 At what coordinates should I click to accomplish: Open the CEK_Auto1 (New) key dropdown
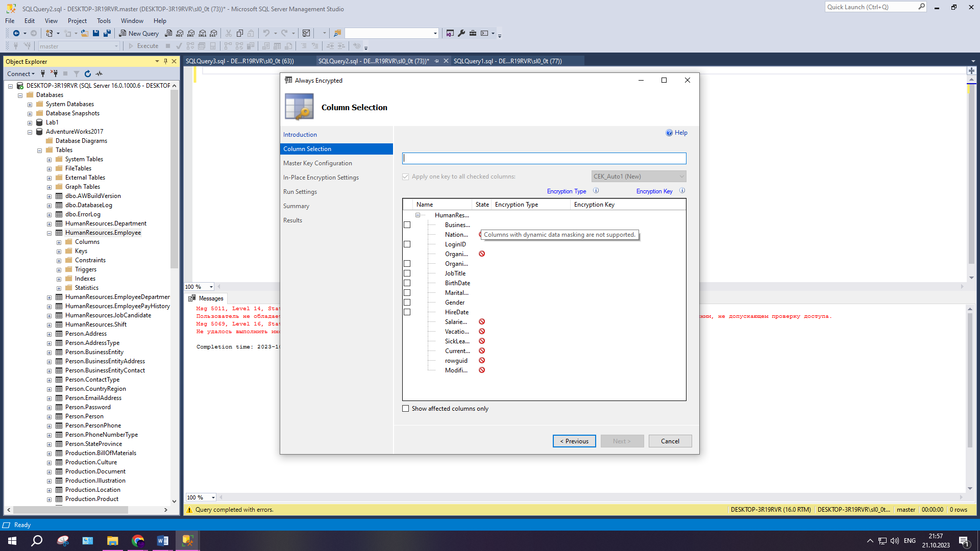(x=639, y=177)
